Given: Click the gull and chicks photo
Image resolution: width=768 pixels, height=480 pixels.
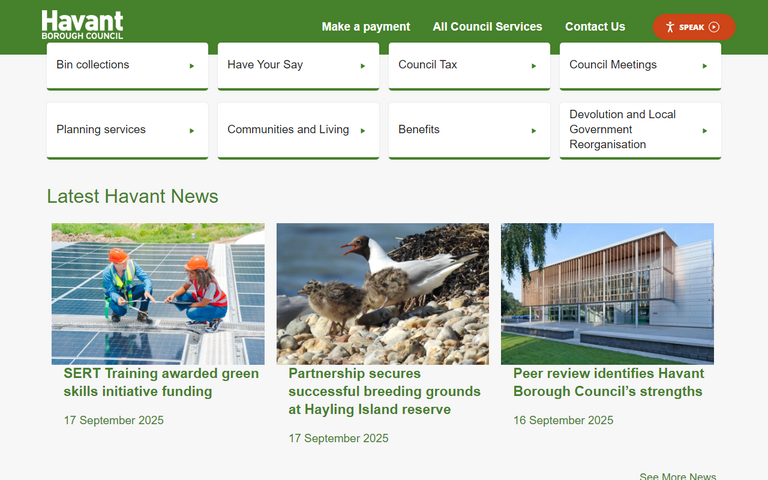Looking at the screenshot, I should click(382, 293).
